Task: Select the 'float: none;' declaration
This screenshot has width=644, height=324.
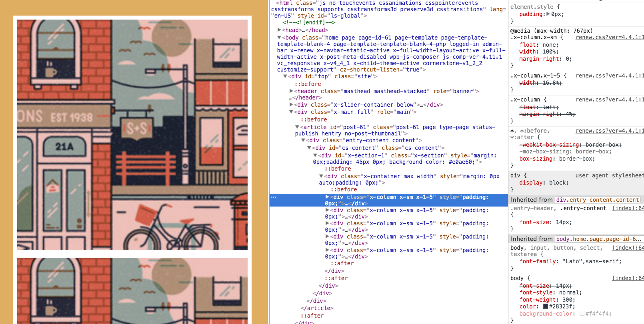Action: tap(539, 45)
